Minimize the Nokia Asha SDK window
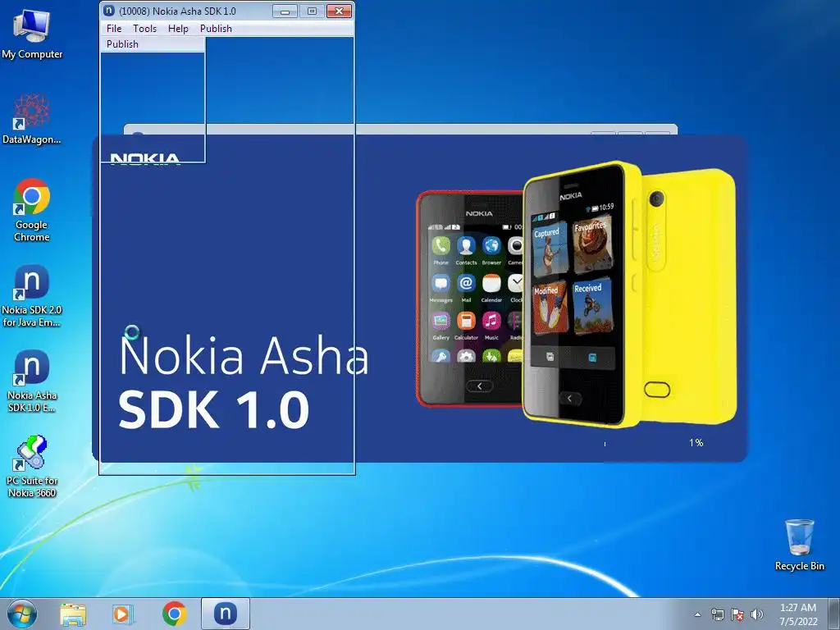 [x=285, y=11]
